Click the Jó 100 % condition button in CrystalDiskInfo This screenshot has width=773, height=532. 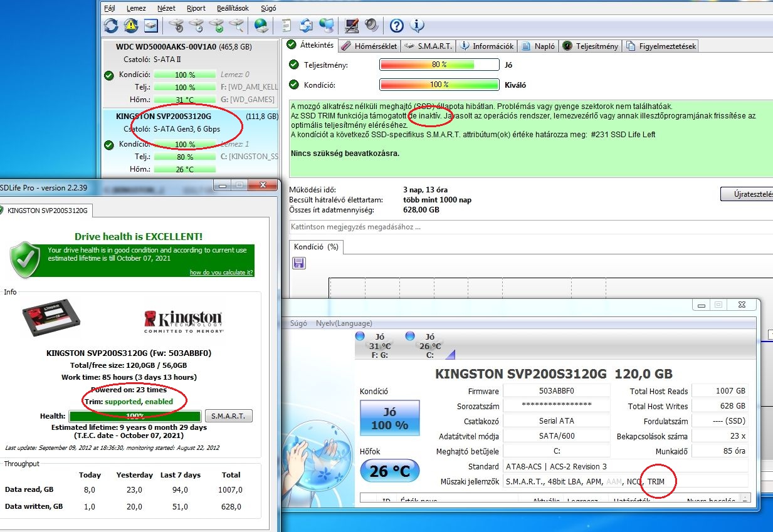point(389,419)
